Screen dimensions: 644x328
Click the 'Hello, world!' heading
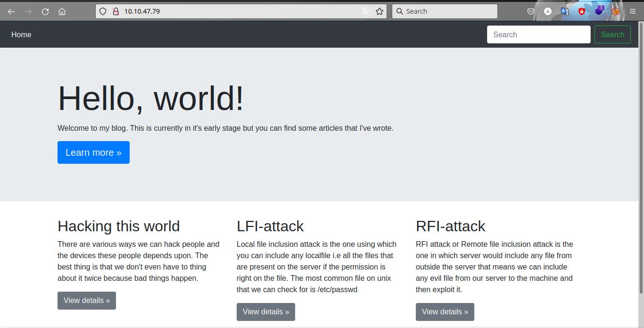point(151,98)
